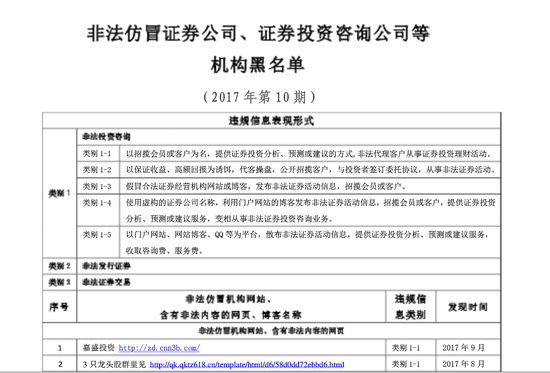Click the description starting 以保证收益、高额回报为诱饵
The height and width of the screenshot is (373, 550).
pyautogui.click(x=311, y=170)
